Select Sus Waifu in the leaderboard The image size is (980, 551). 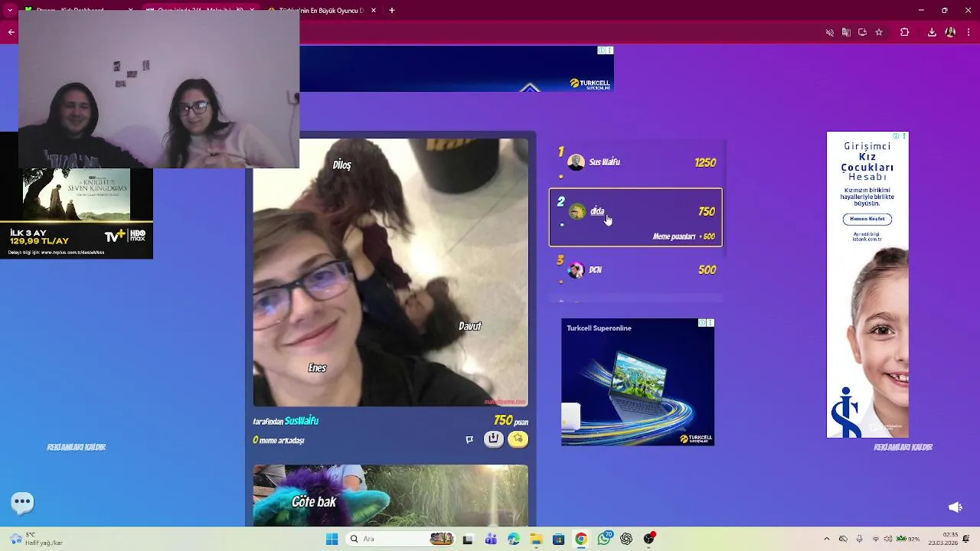point(635,162)
